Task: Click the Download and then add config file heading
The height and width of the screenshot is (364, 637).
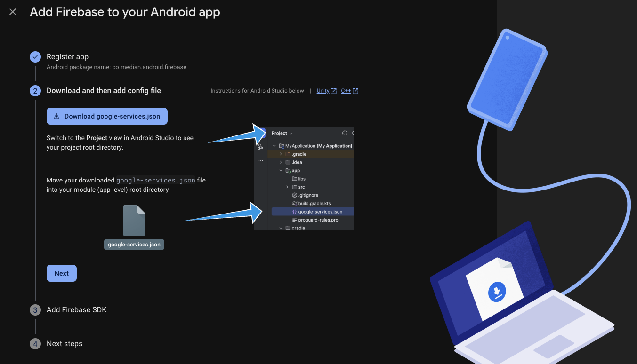Action: coord(104,91)
